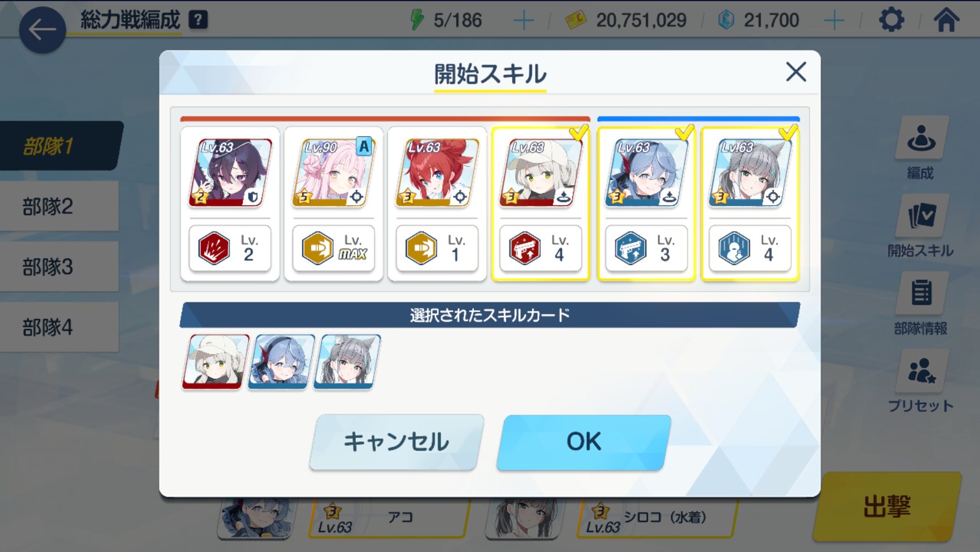Start the battle with the 出撃 button

887,506
